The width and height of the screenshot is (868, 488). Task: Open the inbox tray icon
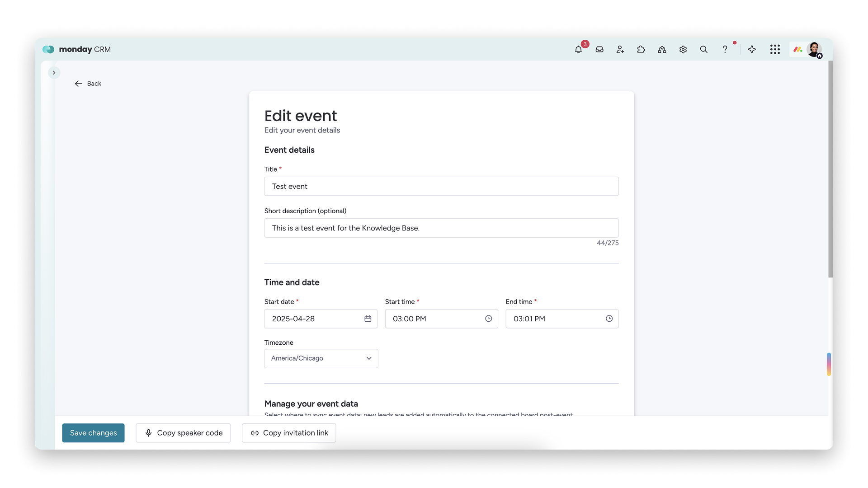tap(599, 50)
